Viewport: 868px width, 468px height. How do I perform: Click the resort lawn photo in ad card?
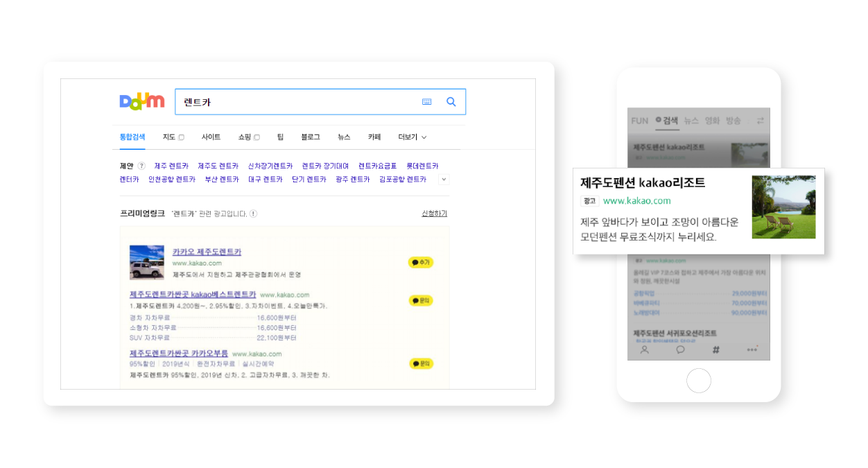click(x=783, y=207)
